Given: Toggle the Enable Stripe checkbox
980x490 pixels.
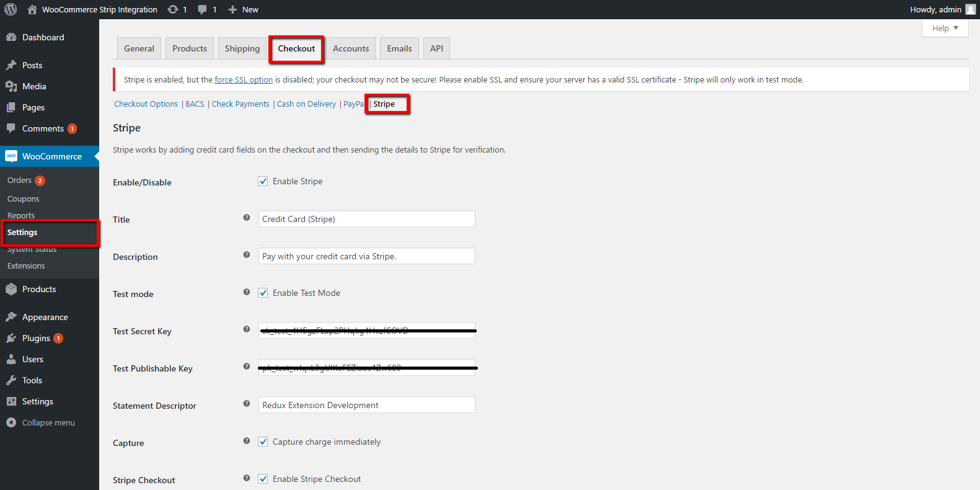Looking at the screenshot, I should click(x=263, y=181).
